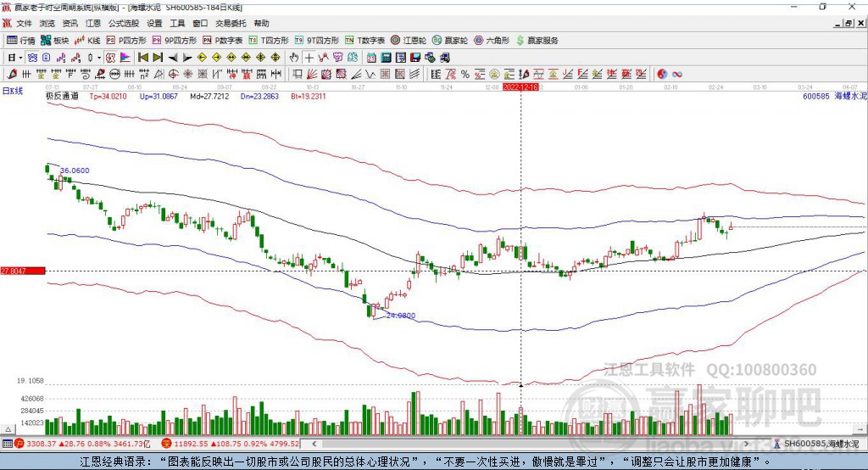Viewport: 868px width, 470px height.
Task: Collapse volume panel with bottom-left up triangle
Action: click(8, 429)
